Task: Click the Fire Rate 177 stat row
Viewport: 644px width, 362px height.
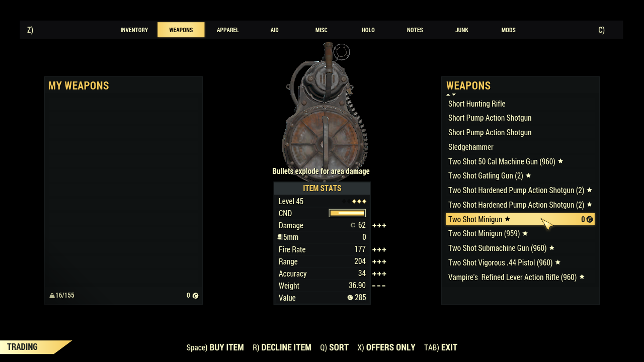Action: tap(322, 249)
